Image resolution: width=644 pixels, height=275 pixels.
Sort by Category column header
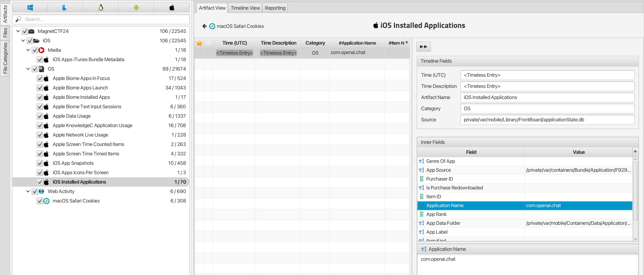tap(315, 43)
